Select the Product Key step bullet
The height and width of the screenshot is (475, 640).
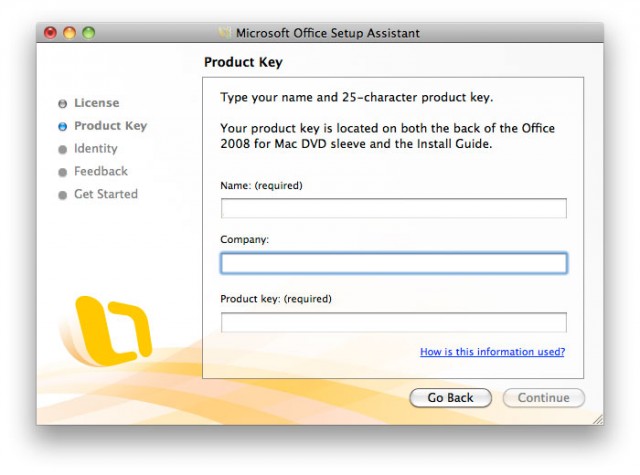tap(62, 127)
